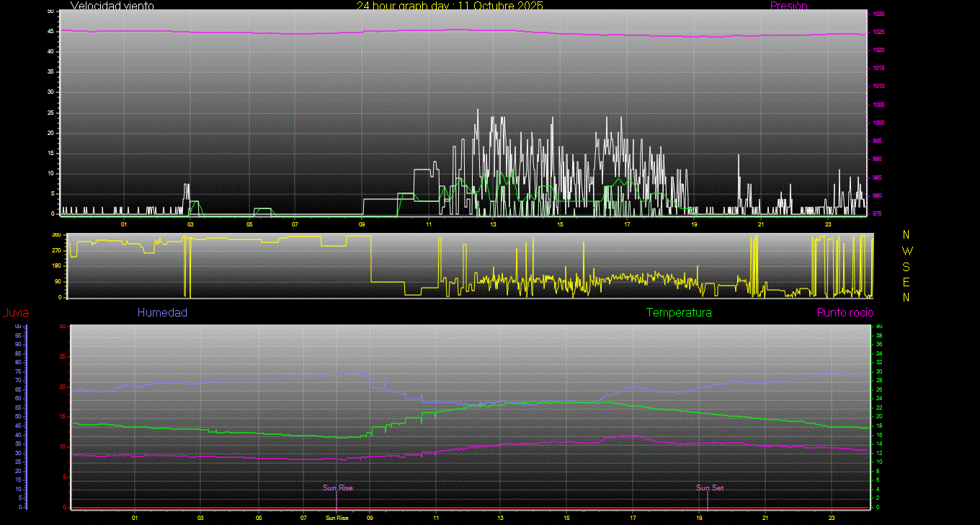Select the 'Punto rocío' legend label
This screenshot has width=980, height=525.
point(845,313)
